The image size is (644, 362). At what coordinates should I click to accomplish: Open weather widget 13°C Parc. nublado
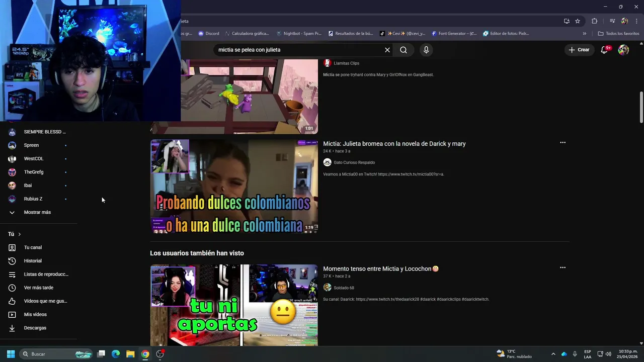point(514,354)
